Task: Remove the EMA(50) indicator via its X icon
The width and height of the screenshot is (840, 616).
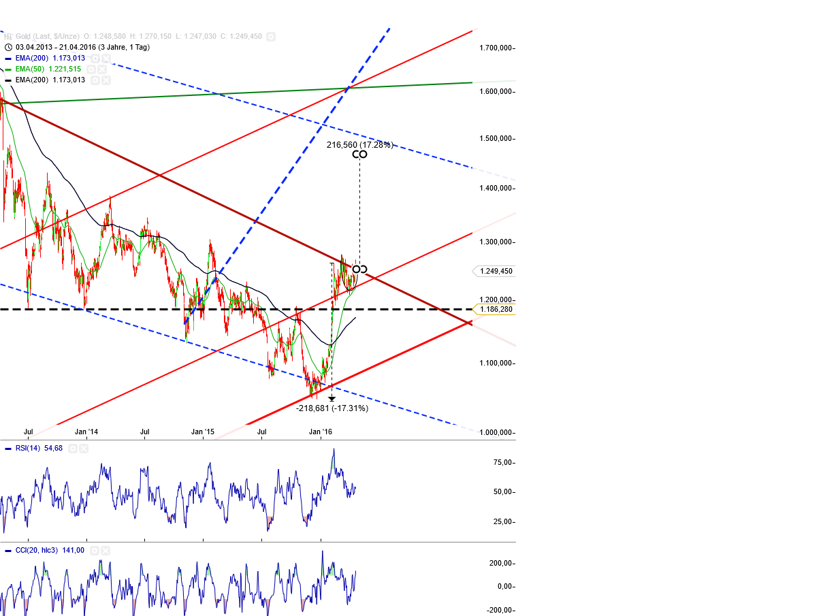Action: [x=102, y=69]
